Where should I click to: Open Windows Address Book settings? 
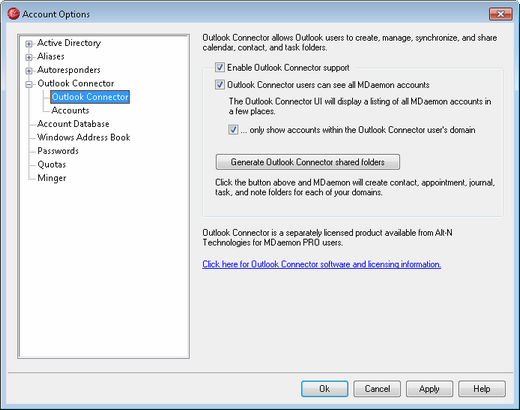tap(84, 137)
